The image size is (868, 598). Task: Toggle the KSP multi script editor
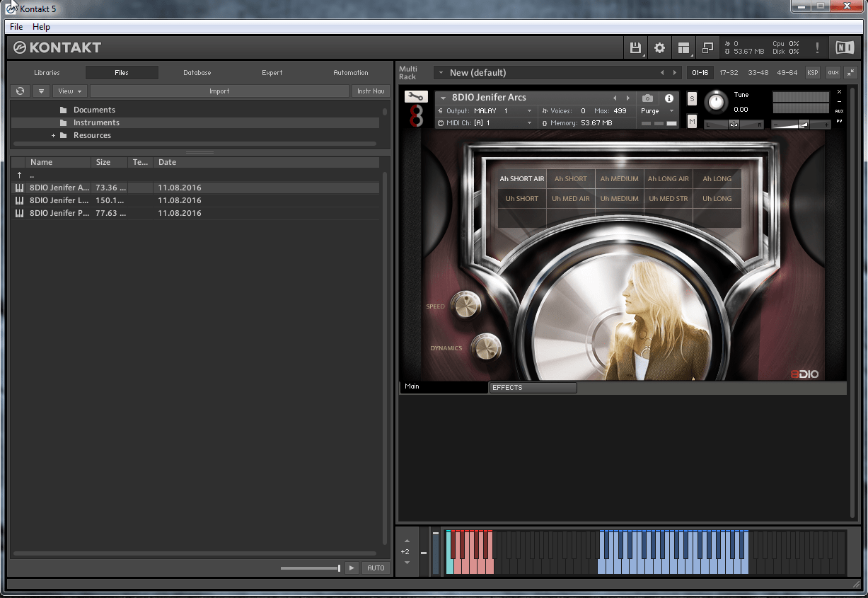pyautogui.click(x=813, y=72)
